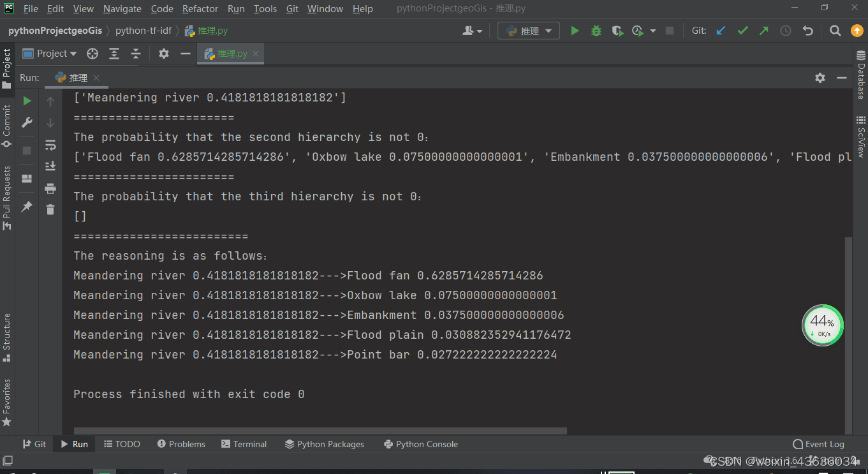The width and height of the screenshot is (868, 474).
Task: Close the 推理 run tab
Action: pos(96,78)
